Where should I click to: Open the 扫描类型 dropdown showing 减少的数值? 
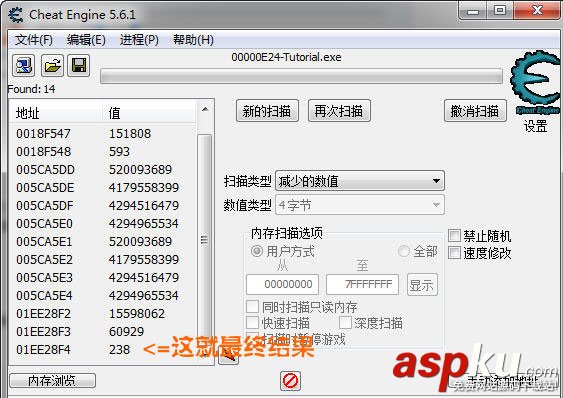[359, 181]
